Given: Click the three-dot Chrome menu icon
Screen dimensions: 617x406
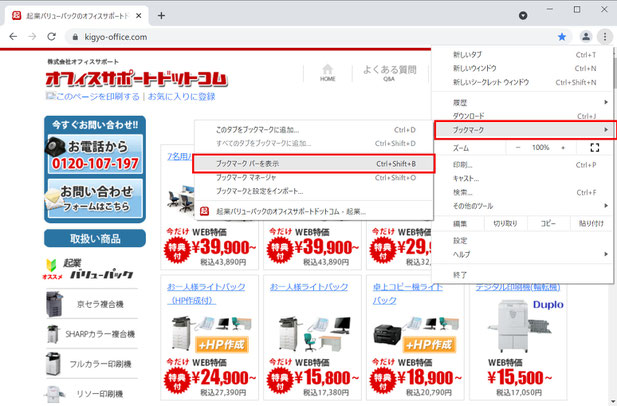Looking at the screenshot, I should click(x=605, y=37).
